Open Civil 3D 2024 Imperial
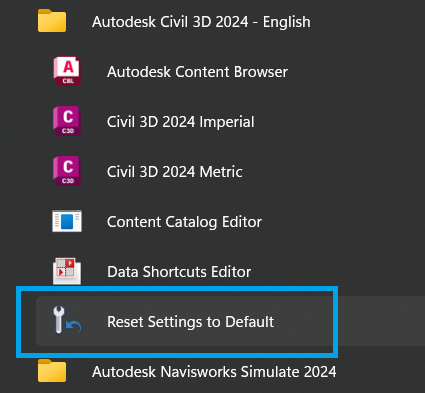 coord(180,122)
